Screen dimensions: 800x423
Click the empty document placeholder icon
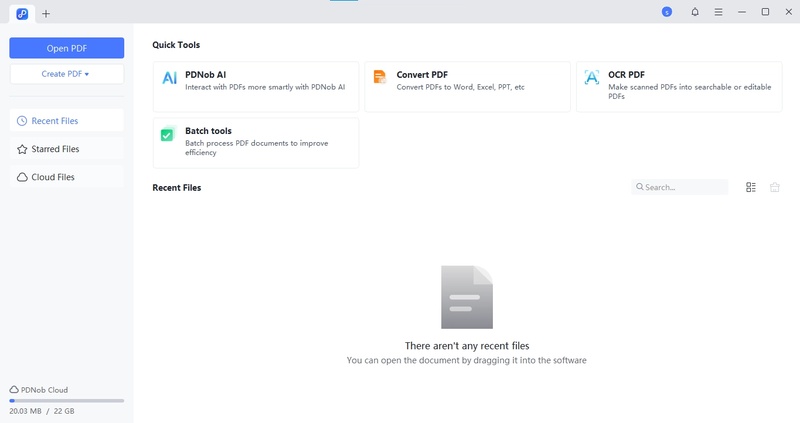467,297
